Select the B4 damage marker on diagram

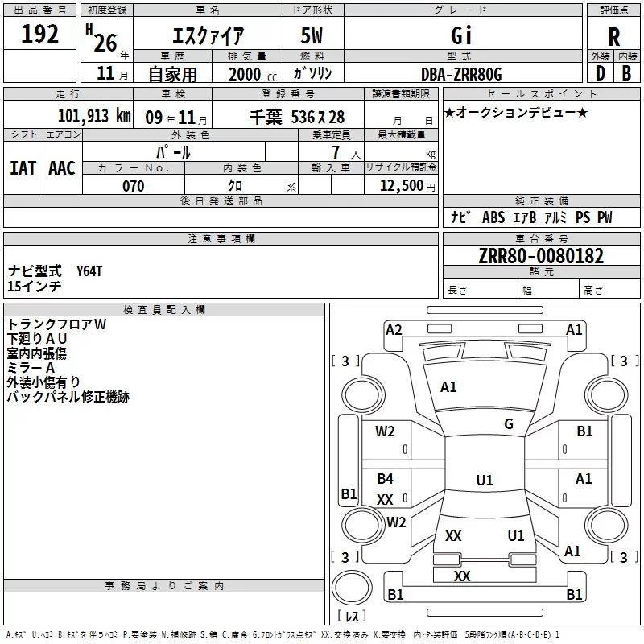tap(386, 479)
